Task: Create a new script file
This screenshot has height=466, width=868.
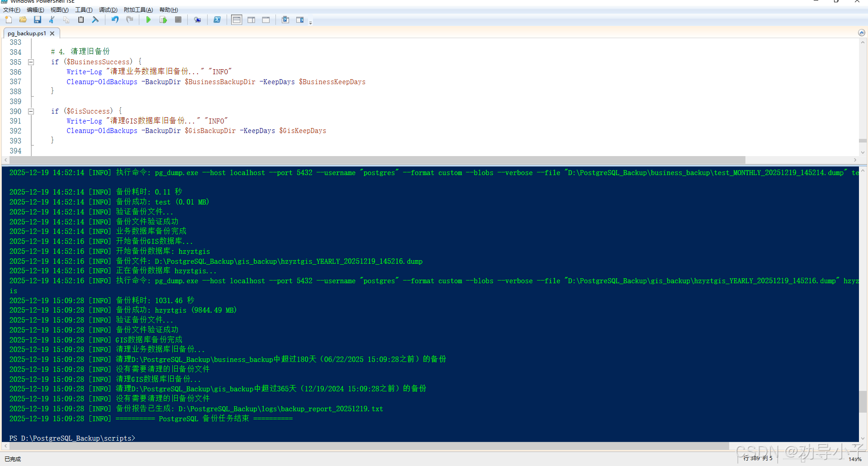Action: 9,19
